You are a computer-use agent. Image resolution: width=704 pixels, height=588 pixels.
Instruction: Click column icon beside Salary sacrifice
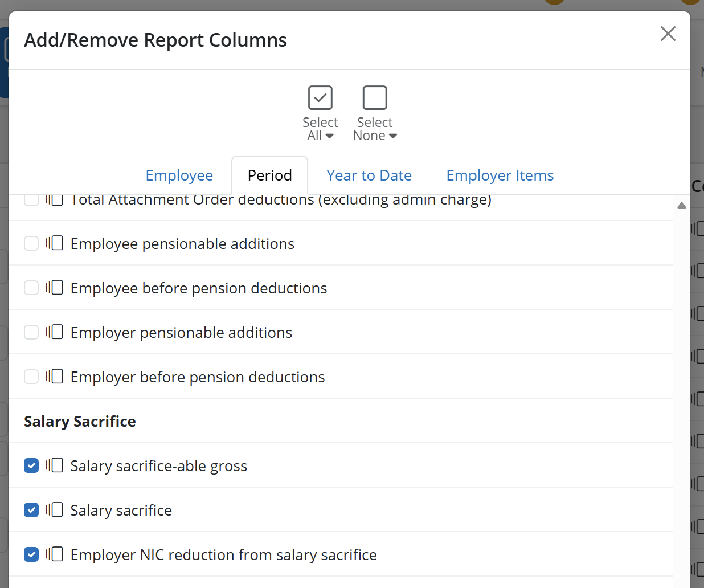coord(55,510)
